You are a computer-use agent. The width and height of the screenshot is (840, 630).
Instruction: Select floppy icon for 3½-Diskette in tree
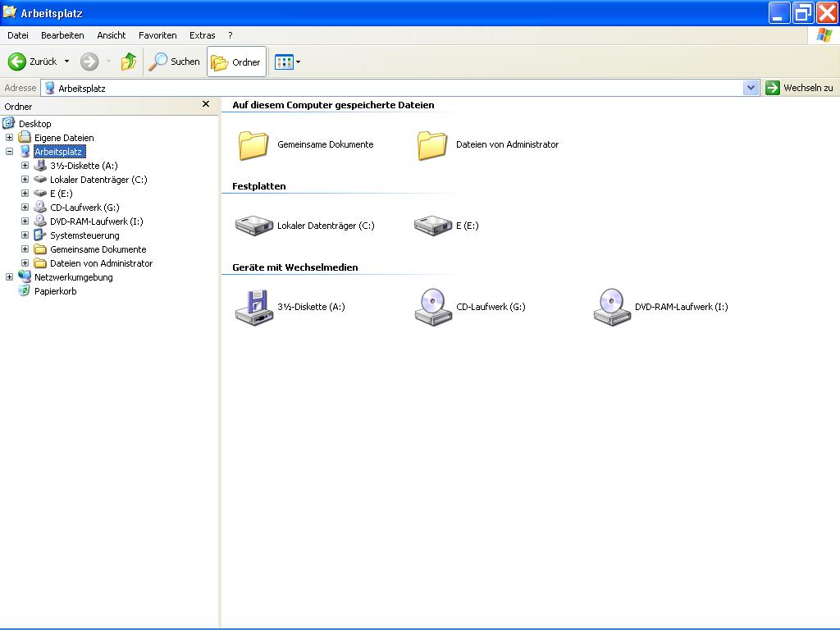pos(39,165)
